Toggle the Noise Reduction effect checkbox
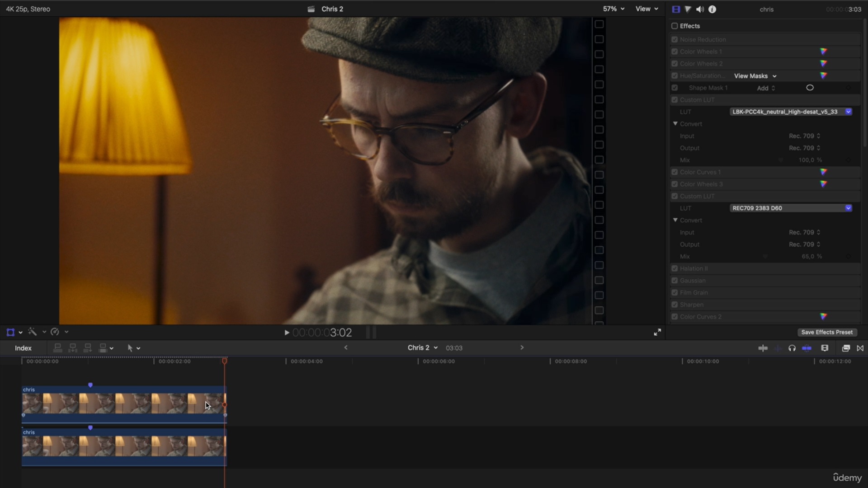 674,39
